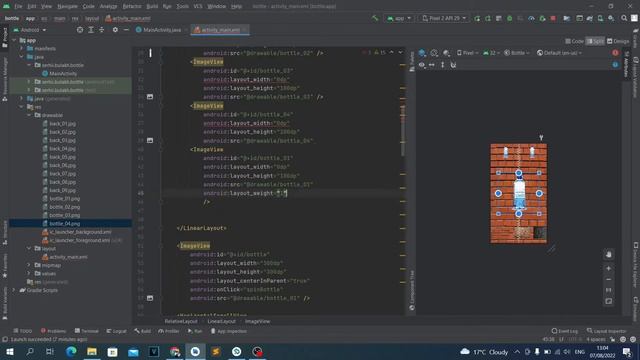
Task: Click the Zoom to Fit Screen icon
Action: pos(609,301)
